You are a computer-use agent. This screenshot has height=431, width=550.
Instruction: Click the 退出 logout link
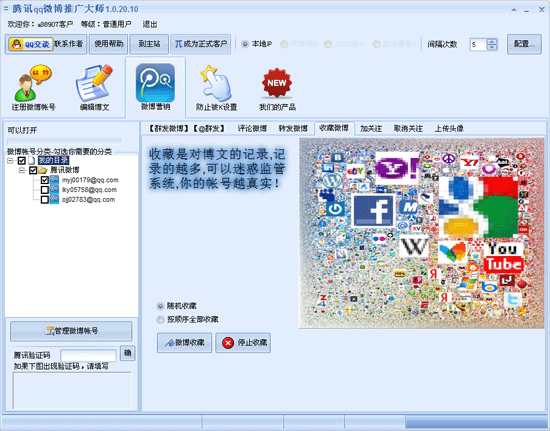(x=150, y=24)
